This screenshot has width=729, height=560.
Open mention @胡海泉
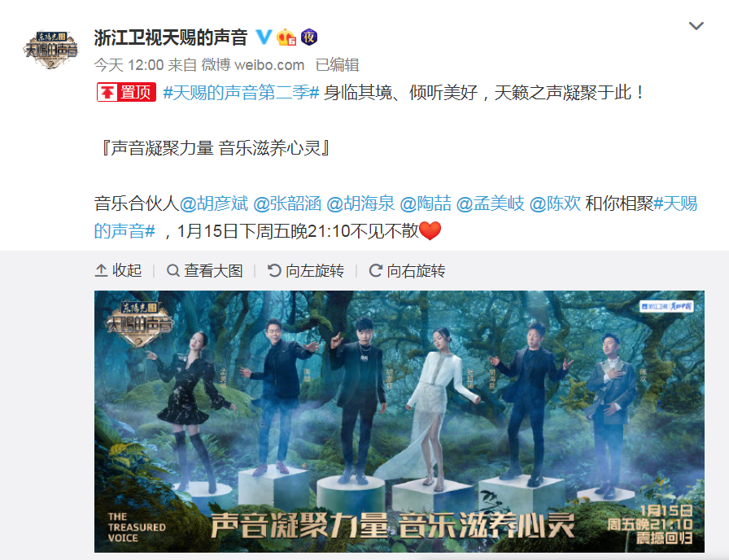coord(360,203)
